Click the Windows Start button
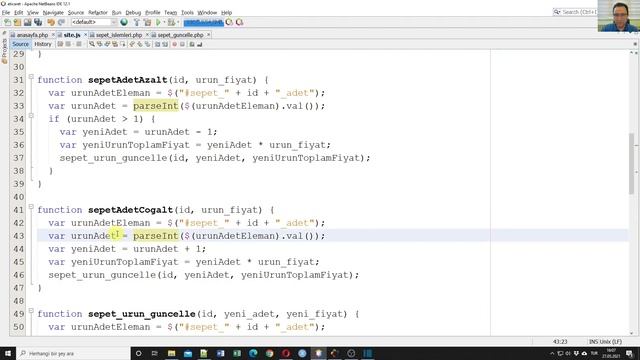Screen dimensions: 640x360 [8, 353]
